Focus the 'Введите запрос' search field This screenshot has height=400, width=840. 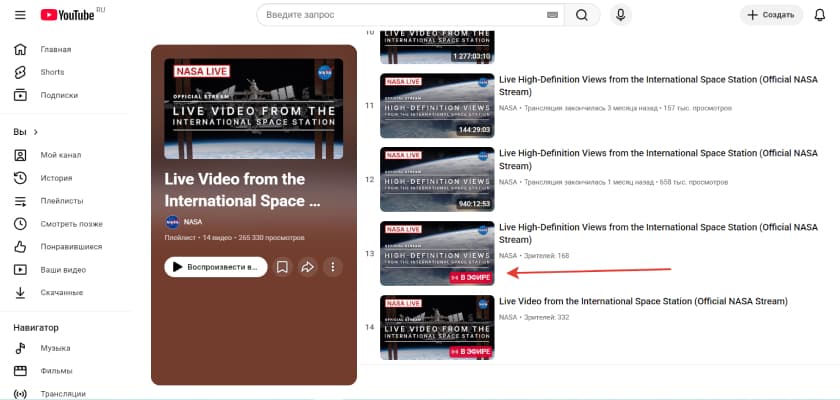(x=404, y=15)
